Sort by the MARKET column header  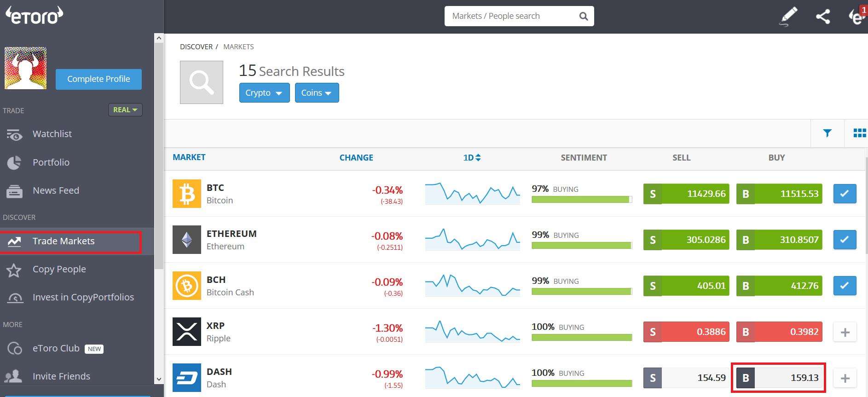coord(189,157)
